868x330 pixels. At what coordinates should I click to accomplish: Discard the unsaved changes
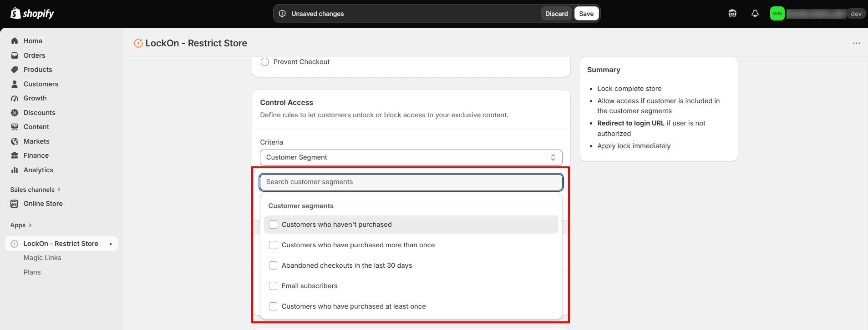557,14
